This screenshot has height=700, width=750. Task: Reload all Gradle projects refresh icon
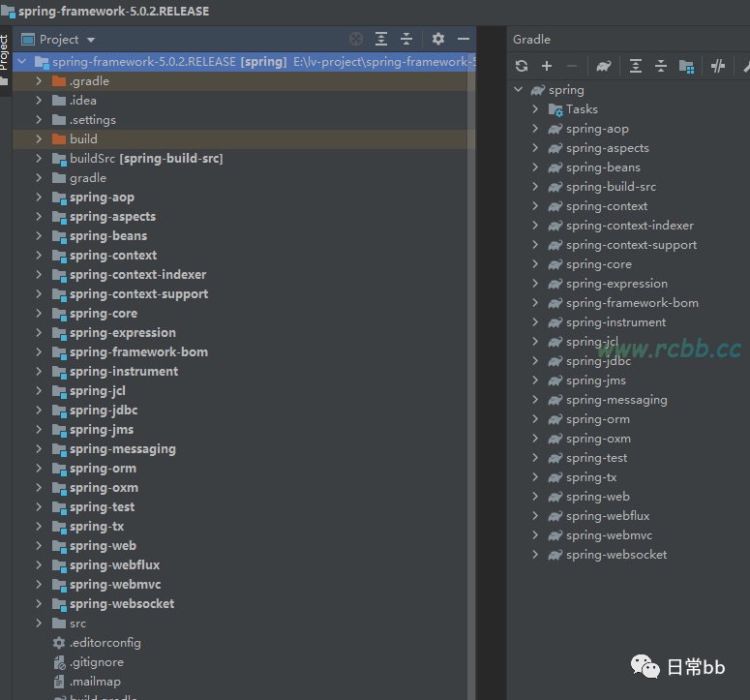522,66
